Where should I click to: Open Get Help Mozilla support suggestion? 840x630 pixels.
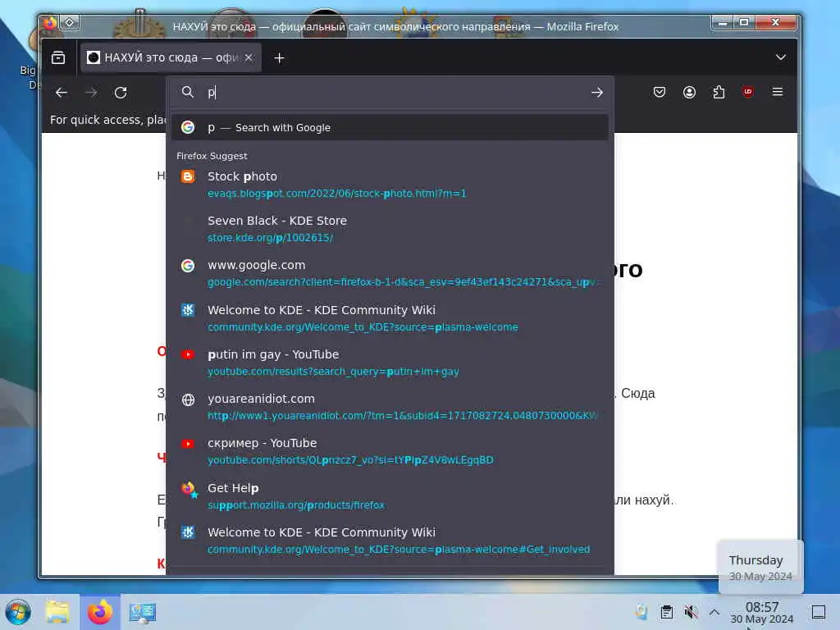(390, 496)
